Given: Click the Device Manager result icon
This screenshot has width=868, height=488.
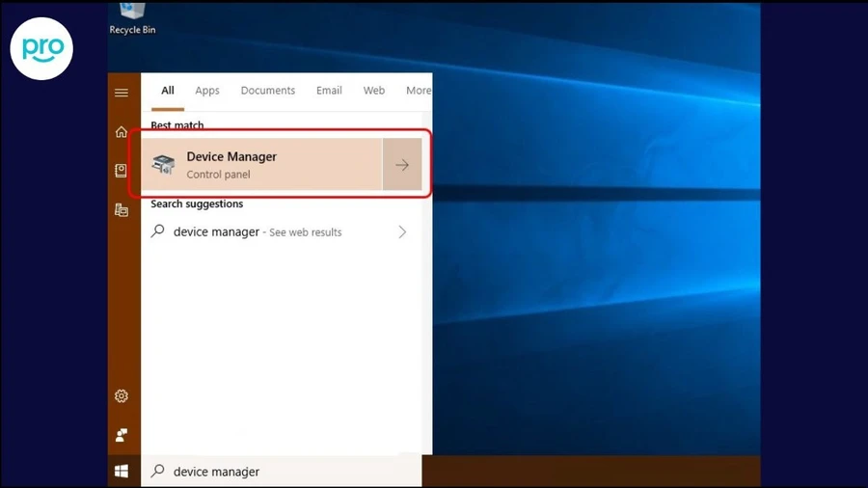Looking at the screenshot, I should [x=163, y=164].
